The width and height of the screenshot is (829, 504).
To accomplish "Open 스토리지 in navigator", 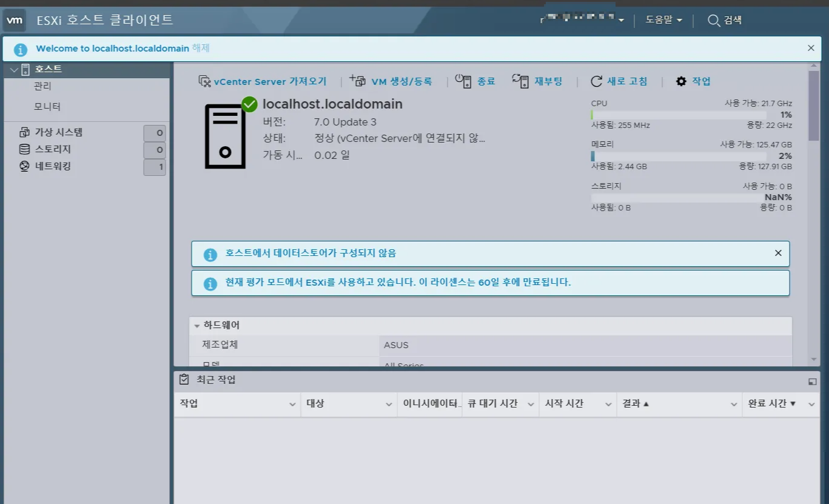I will tap(53, 149).
